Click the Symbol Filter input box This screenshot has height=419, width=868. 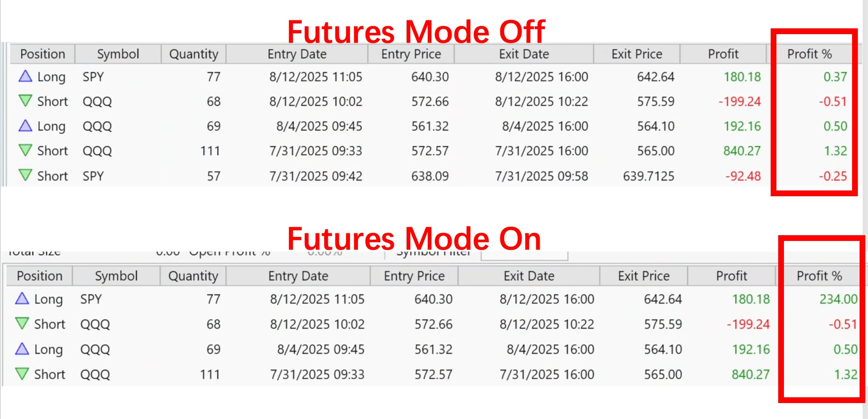pyautogui.click(x=524, y=256)
